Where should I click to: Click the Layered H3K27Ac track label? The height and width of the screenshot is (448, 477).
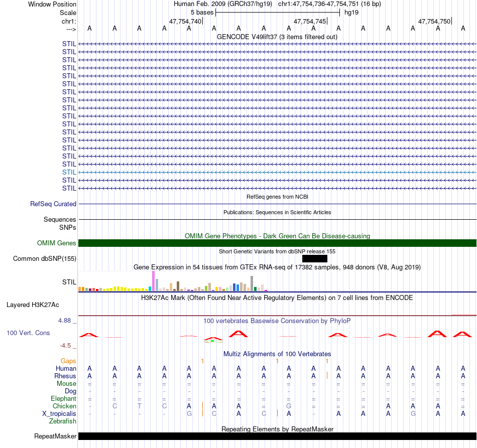(x=33, y=305)
